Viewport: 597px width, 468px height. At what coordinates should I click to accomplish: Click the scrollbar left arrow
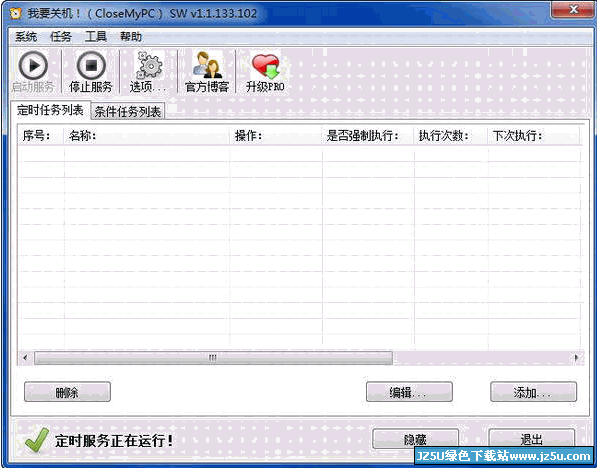[25, 358]
